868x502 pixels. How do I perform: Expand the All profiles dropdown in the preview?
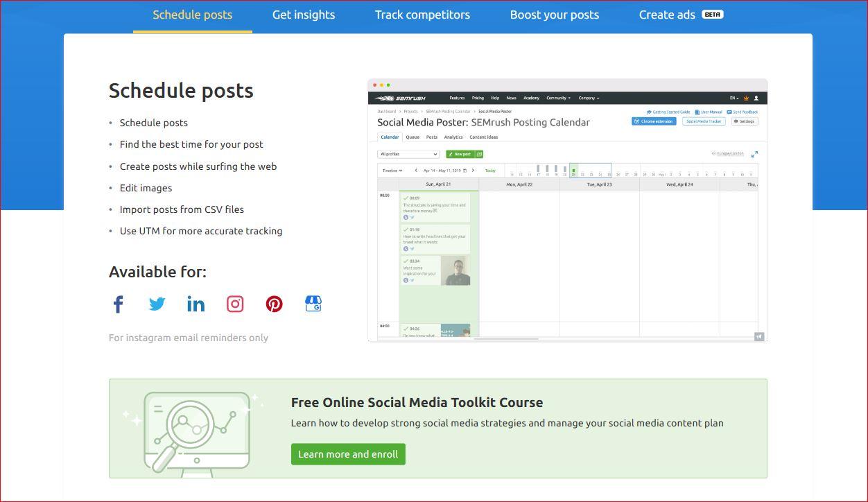coord(409,154)
